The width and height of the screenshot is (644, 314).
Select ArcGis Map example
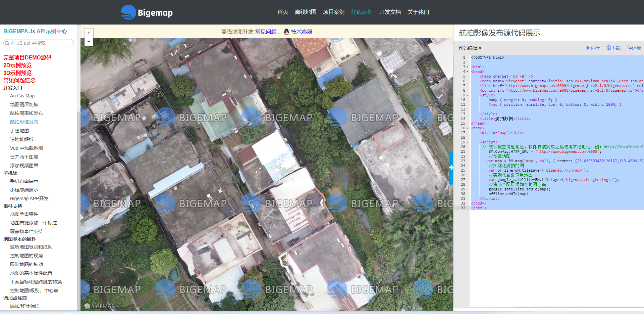coord(22,96)
